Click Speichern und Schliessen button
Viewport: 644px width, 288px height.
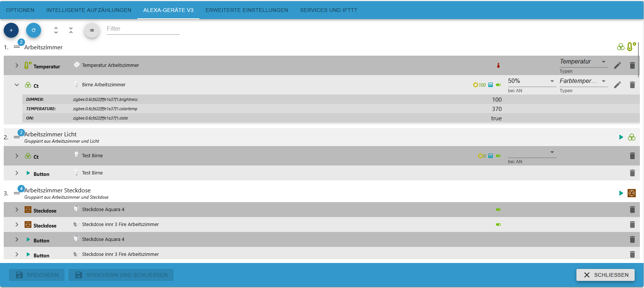click(x=121, y=275)
